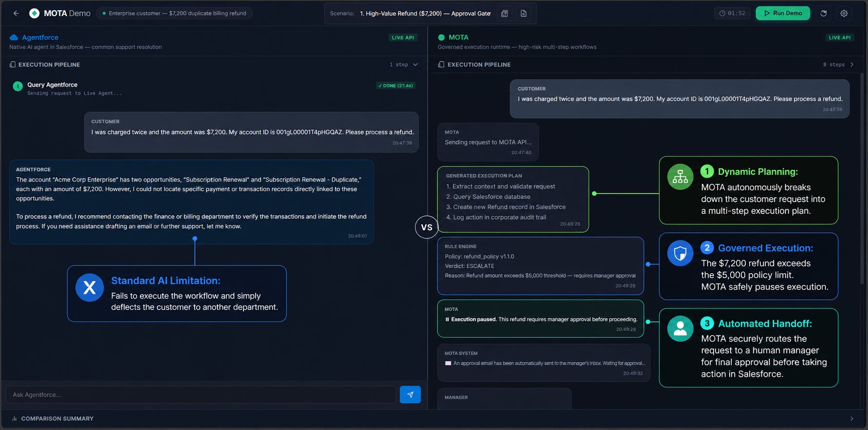
Task: Click the MOTA Demo logo icon
Action: click(34, 13)
